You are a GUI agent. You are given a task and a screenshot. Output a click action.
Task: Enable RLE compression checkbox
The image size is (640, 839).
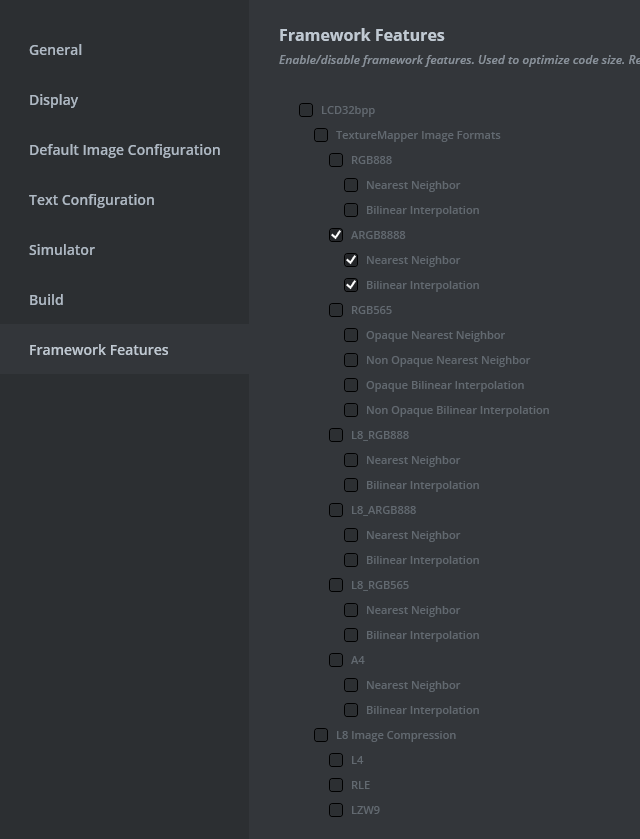pos(336,785)
